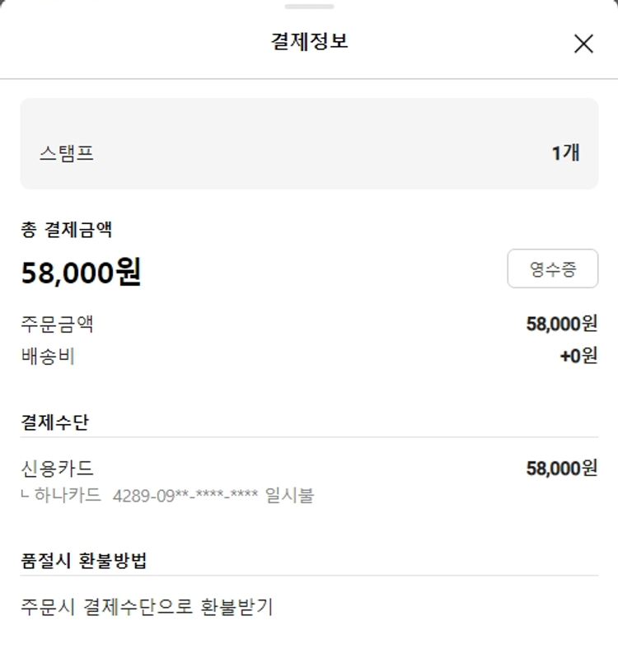
Task: Select the 주문시 결제수단으로 환불받기 text
Action: [147, 608]
